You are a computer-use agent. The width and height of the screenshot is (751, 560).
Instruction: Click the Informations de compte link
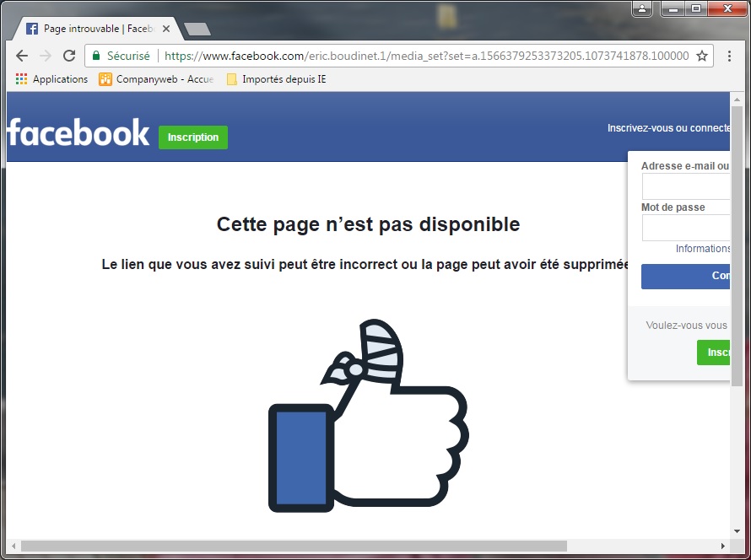tap(702, 249)
